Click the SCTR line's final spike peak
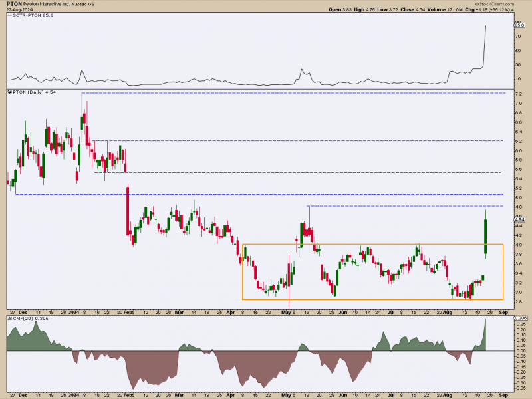 point(485,26)
